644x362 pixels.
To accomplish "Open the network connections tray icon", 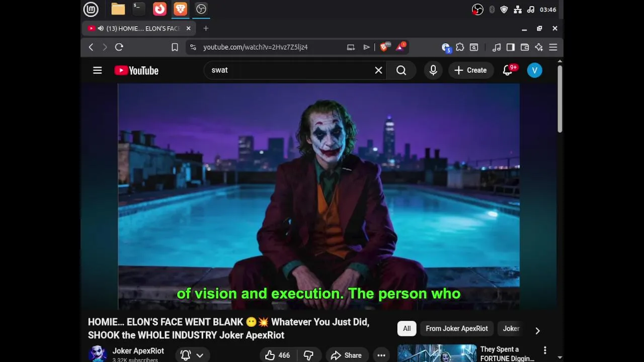I will pyautogui.click(x=518, y=10).
